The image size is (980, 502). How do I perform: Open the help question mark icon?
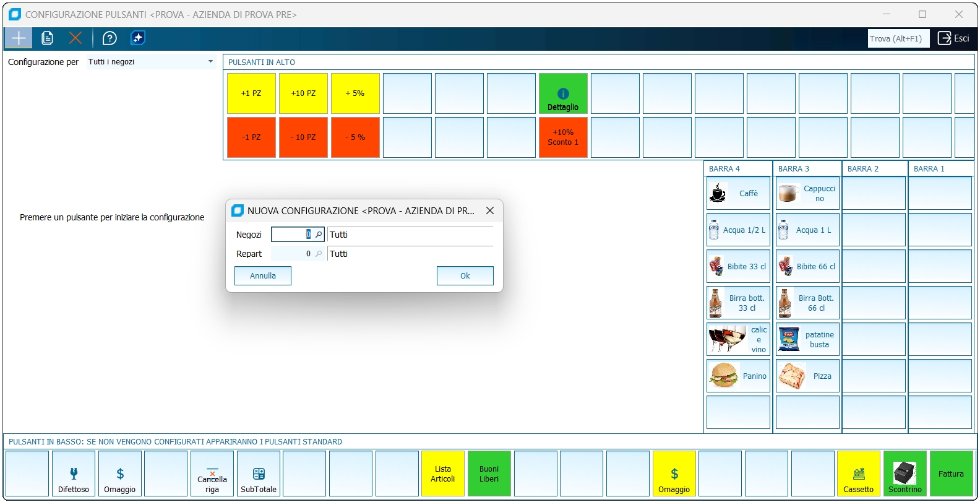coord(110,38)
